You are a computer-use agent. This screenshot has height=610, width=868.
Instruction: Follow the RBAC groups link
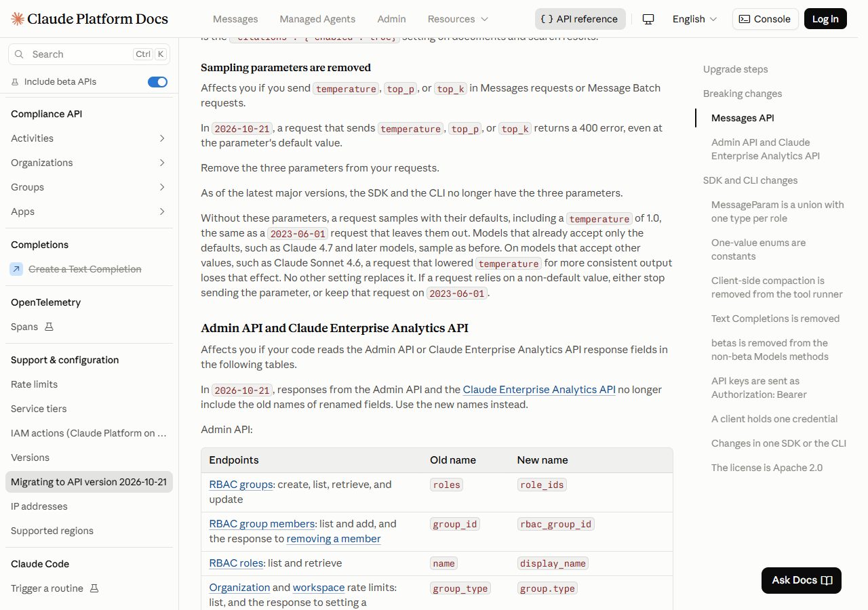pyautogui.click(x=241, y=485)
